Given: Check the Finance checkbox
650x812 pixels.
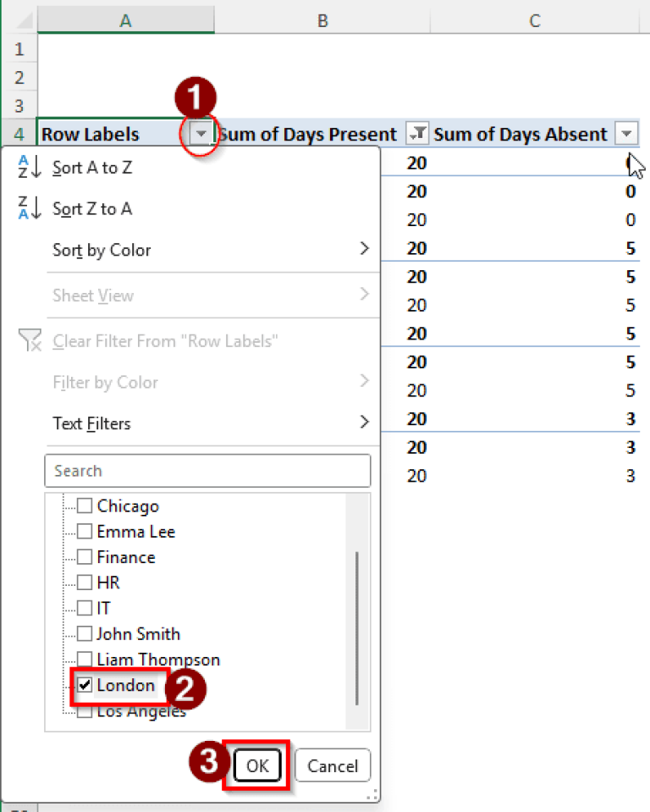Looking at the screenshot, I should coord(84,557).
